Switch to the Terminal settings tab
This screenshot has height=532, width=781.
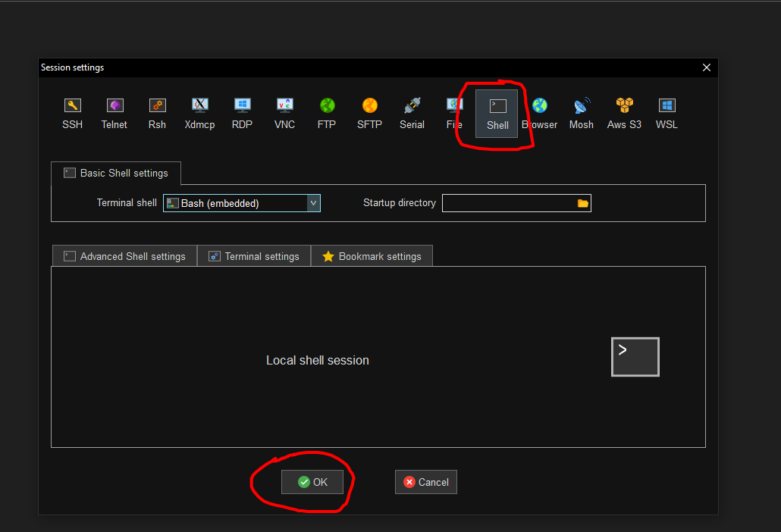click(x=254, y=256)
